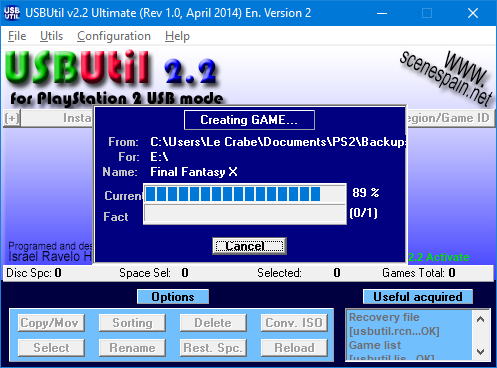Click the 'Game list' log entry
Viewport: 497px width, 368px height.
click(x=375, y=345)
